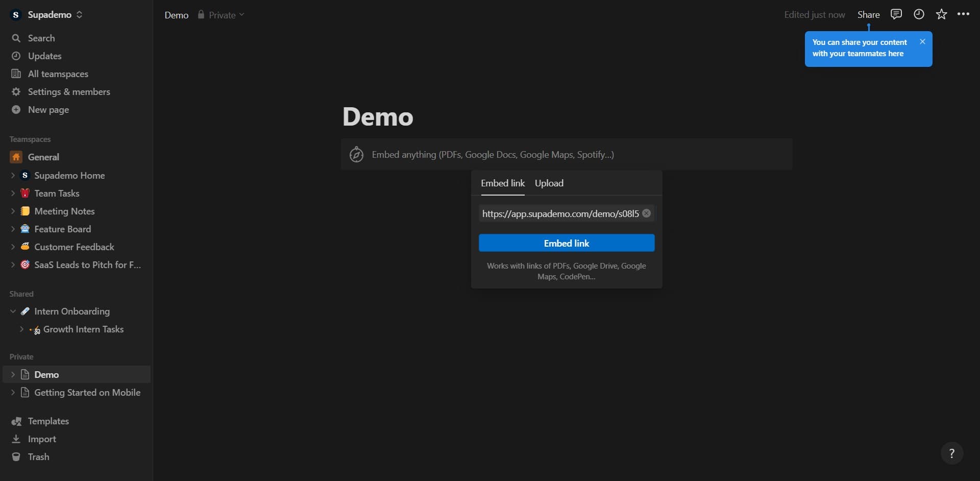Favorite the Demo page via the star
This screenshot has width=980, height=481.
click(942, 14)
